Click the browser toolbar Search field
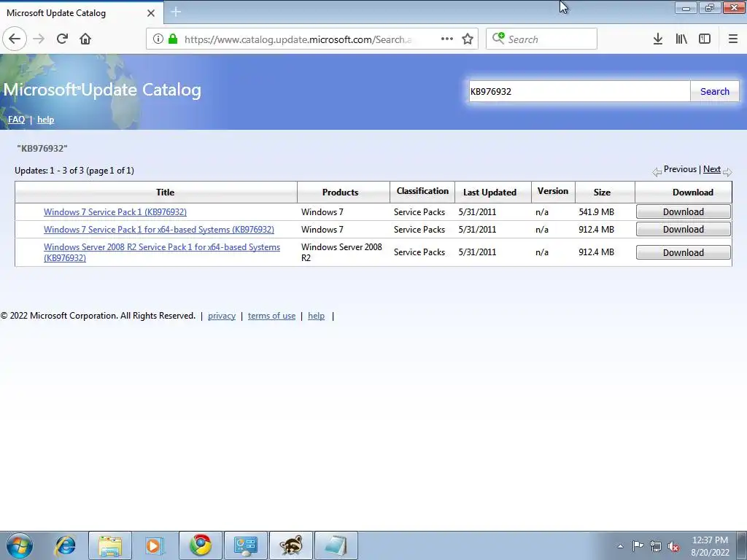Viewport: 747px width, 560px height. pyautogui.click(x=541, y=39)
